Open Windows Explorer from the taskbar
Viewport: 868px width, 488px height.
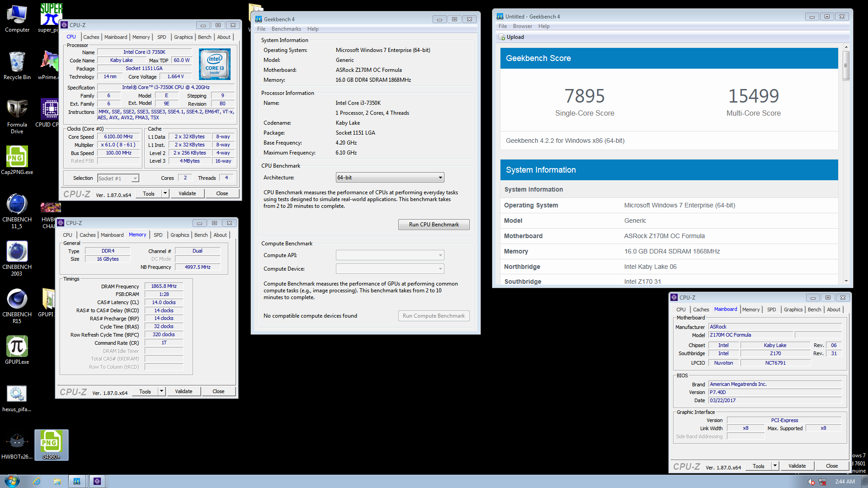click(x=57, y=481)
